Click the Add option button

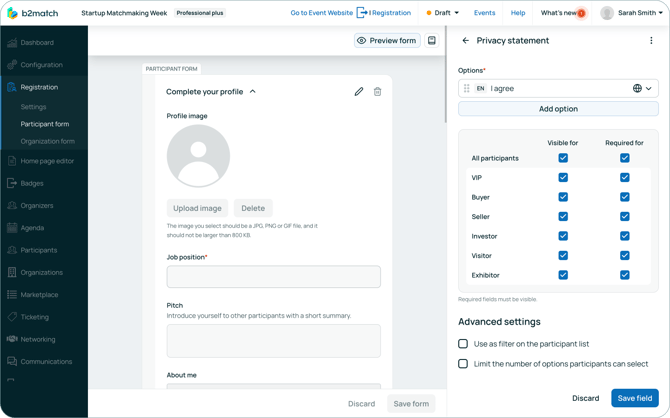click(x=558, y=109)
